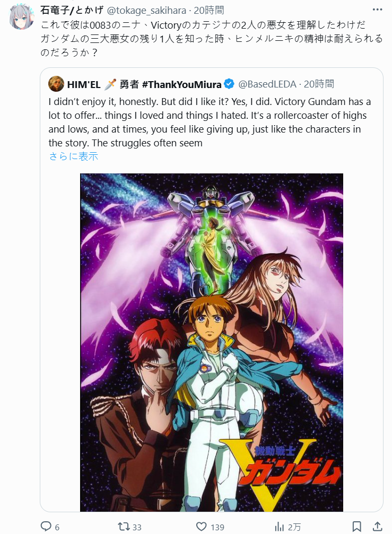This screenshot has width=392, height=534.
Task: Click the 石竜子/とかげ display name
Action: point(72,10)
